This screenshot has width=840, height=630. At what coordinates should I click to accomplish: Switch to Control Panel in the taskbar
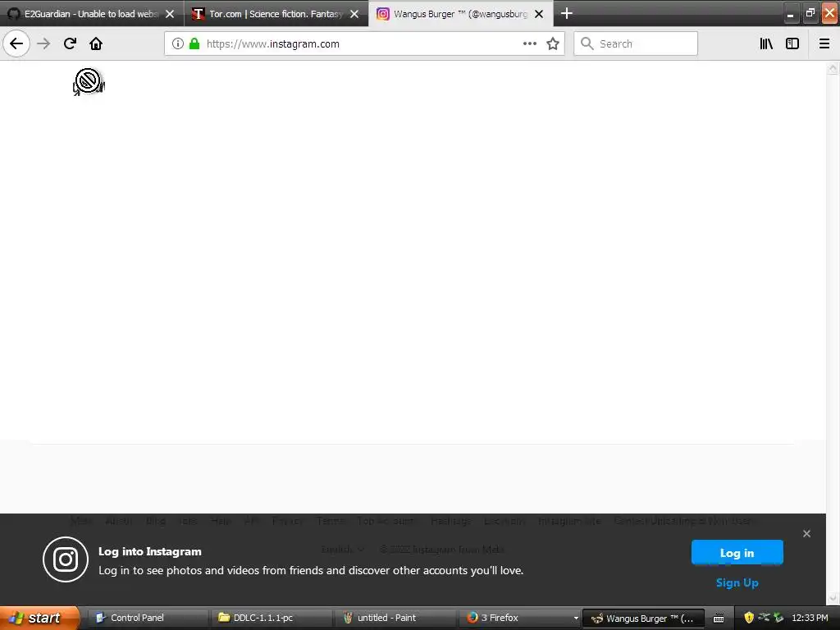[x=147, y=618]
